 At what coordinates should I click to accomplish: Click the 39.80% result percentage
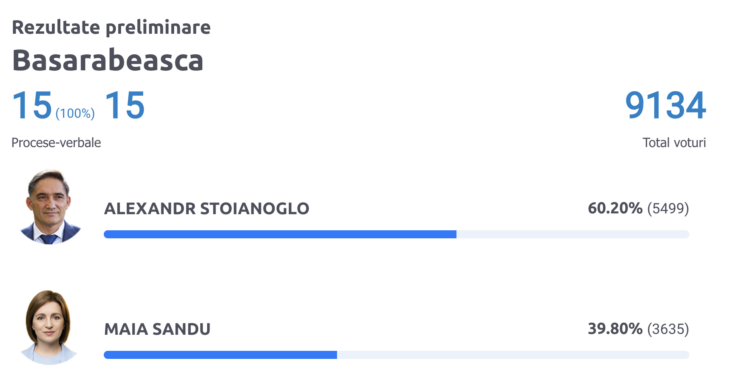pos(615,329)
